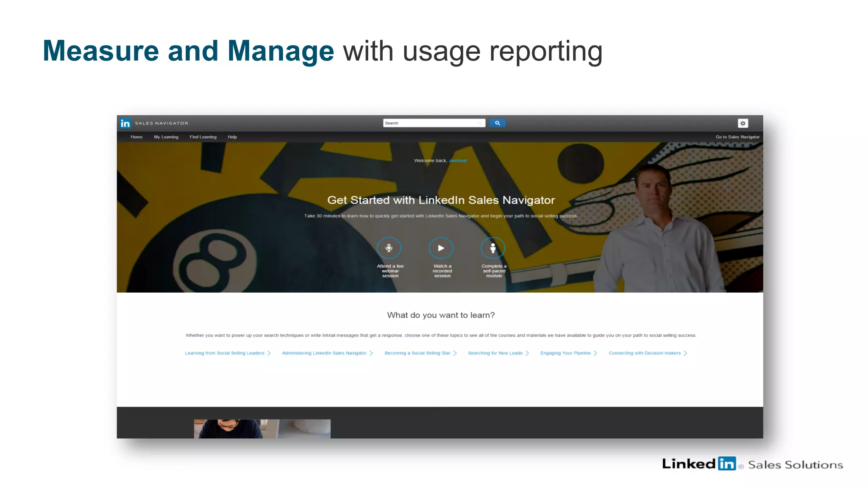Open Engaging Your Pipeline topic
Image resolution: width=868 pixels, height=488 pixels.
[x=565, y=353]
